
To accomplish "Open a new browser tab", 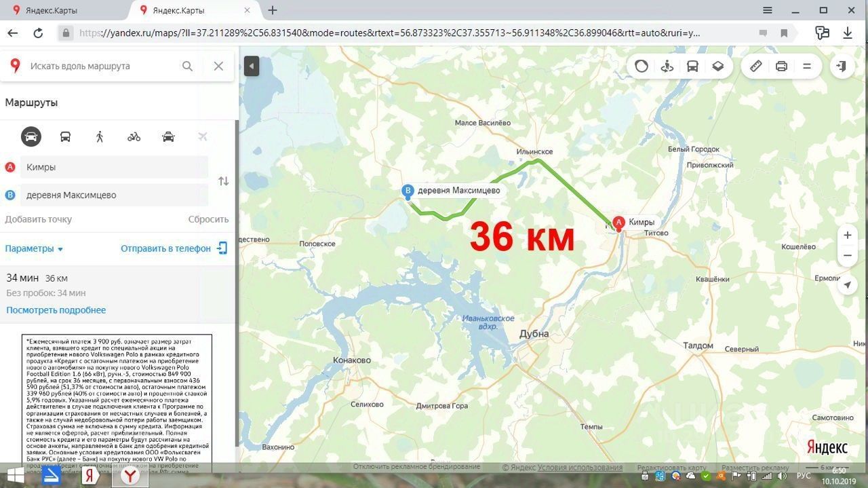I will [273, 10].
